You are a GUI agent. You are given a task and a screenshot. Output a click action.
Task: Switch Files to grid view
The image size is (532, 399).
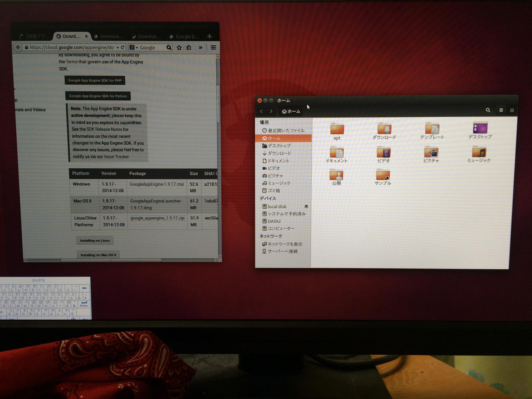(x=512, y=110)
